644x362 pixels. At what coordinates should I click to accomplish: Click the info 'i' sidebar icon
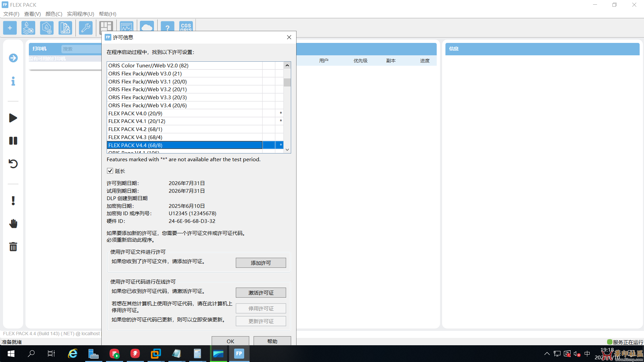coord(13,81)
